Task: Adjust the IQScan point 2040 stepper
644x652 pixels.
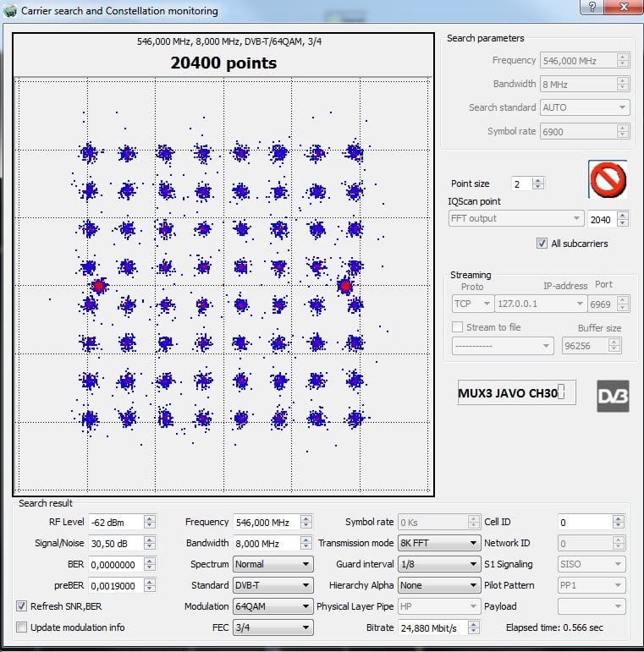Action: click(623, 219)
